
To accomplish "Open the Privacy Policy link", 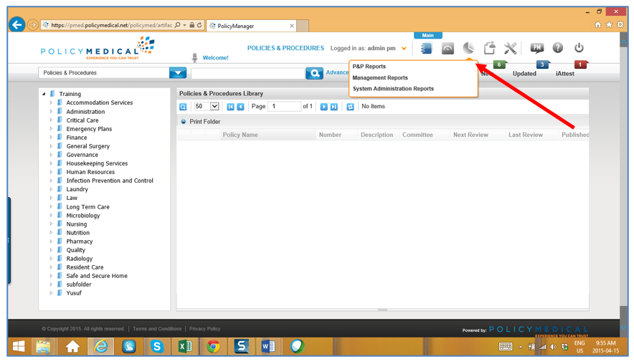I will (204, 329).
